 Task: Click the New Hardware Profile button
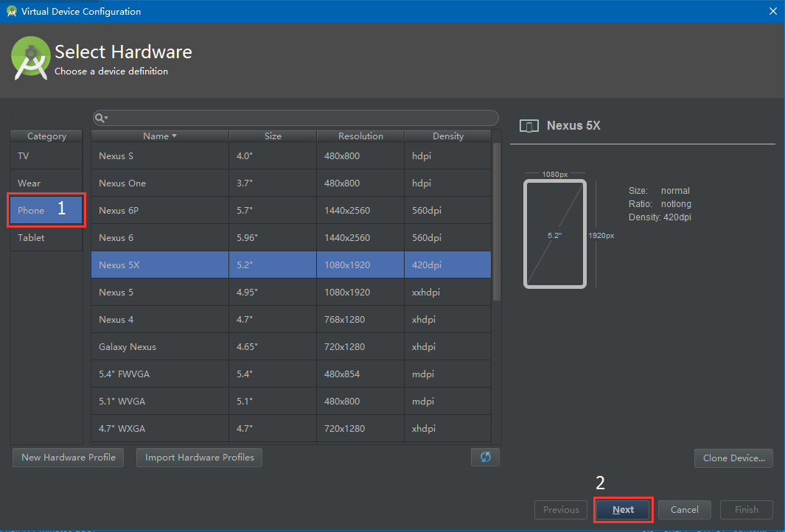(68, 458)
